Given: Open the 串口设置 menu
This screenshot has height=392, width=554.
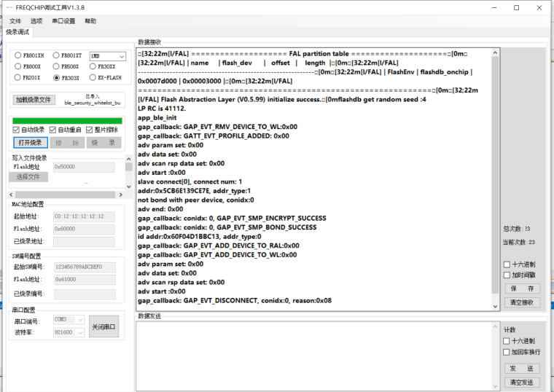Looking at the screenshot, I should click(x=63, y=21).
